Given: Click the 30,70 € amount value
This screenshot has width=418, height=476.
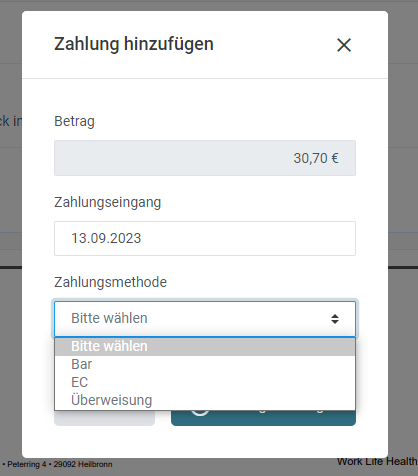Looking at the screenshot, I should point(316,158).
